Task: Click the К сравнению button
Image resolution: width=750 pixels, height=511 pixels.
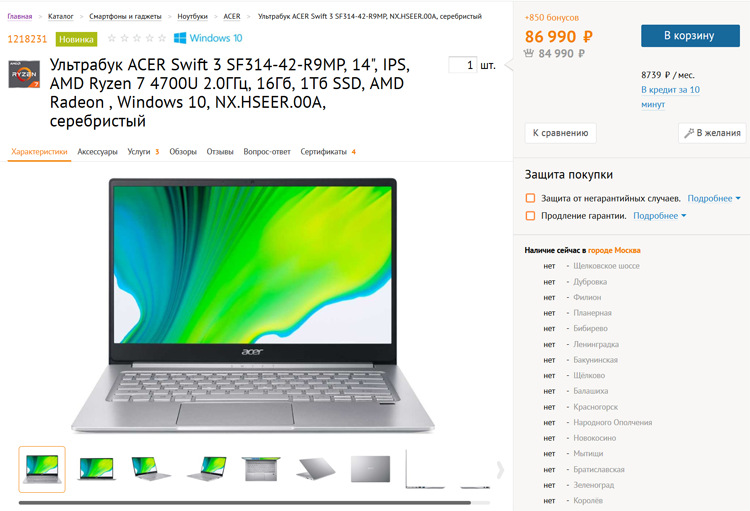Action: point(561,133)
